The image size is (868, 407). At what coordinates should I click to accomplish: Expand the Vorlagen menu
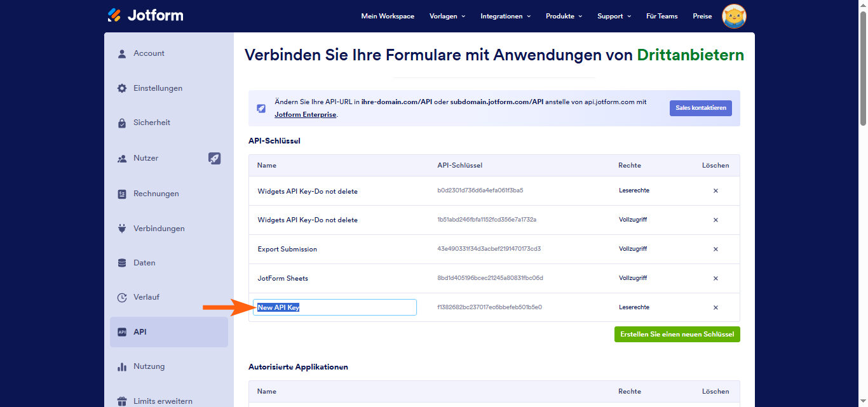(447, 16)
